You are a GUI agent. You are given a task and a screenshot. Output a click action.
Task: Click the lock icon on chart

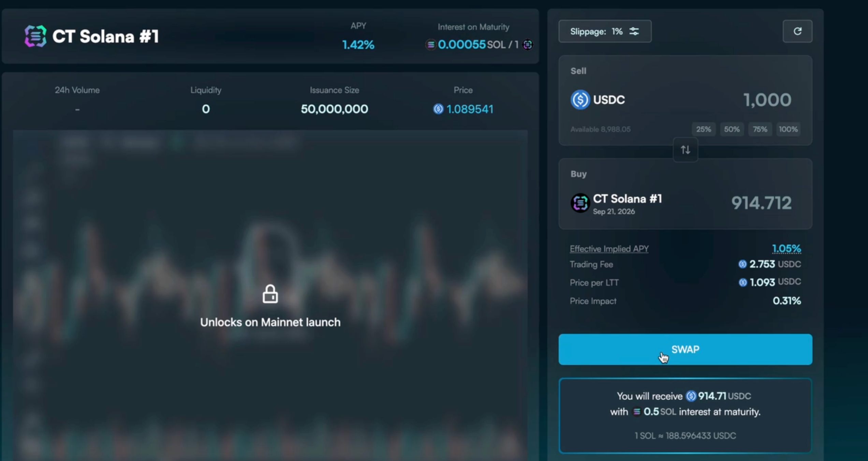[270, 294]
